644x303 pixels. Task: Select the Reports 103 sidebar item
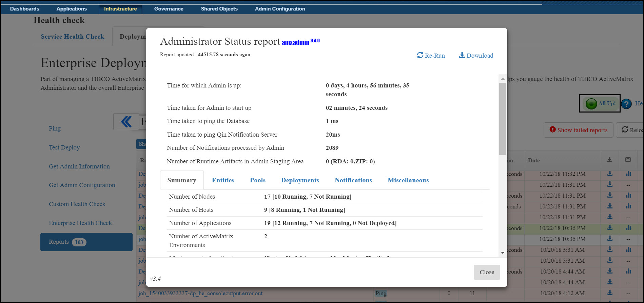(x=86, y=242)
